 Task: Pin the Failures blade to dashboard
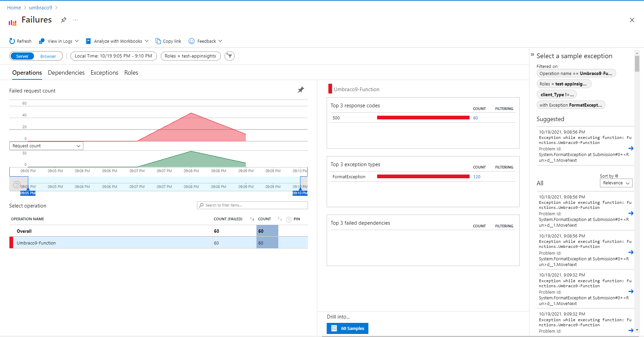coord(64,20)
